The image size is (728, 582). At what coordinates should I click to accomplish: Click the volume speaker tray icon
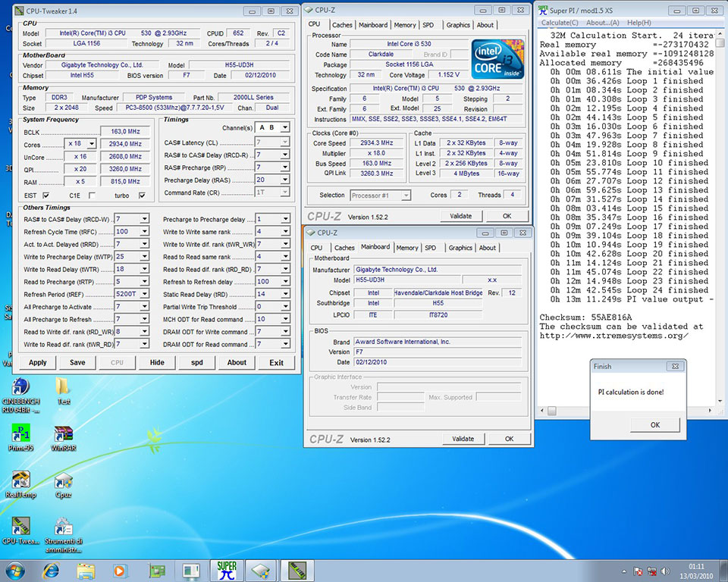[x=665, y=571]
